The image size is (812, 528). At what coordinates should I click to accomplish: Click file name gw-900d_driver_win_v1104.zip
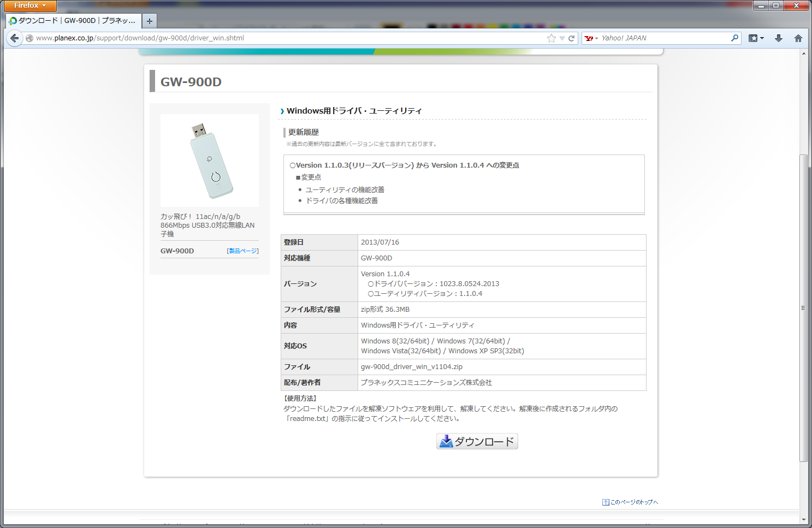pos(412,367)
